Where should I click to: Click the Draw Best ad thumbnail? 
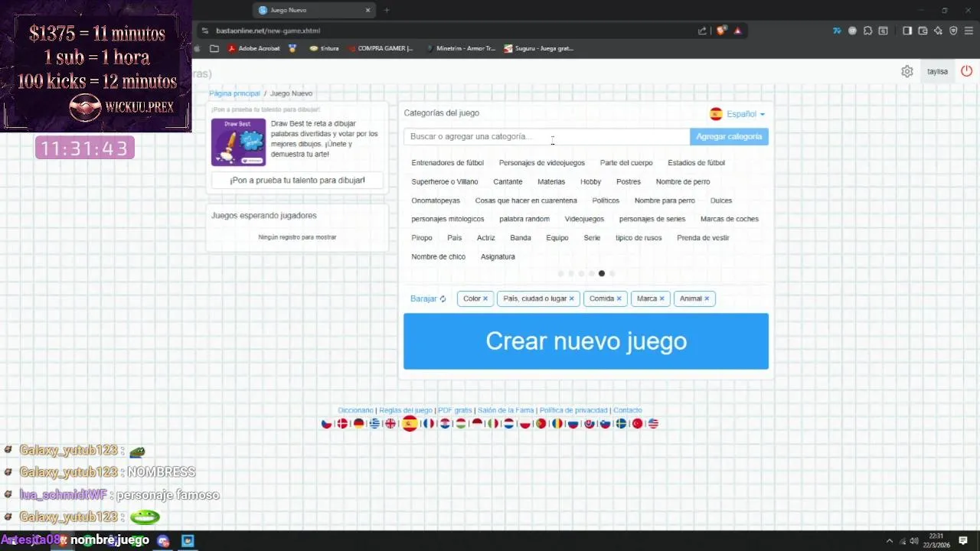tap(238, 142)
